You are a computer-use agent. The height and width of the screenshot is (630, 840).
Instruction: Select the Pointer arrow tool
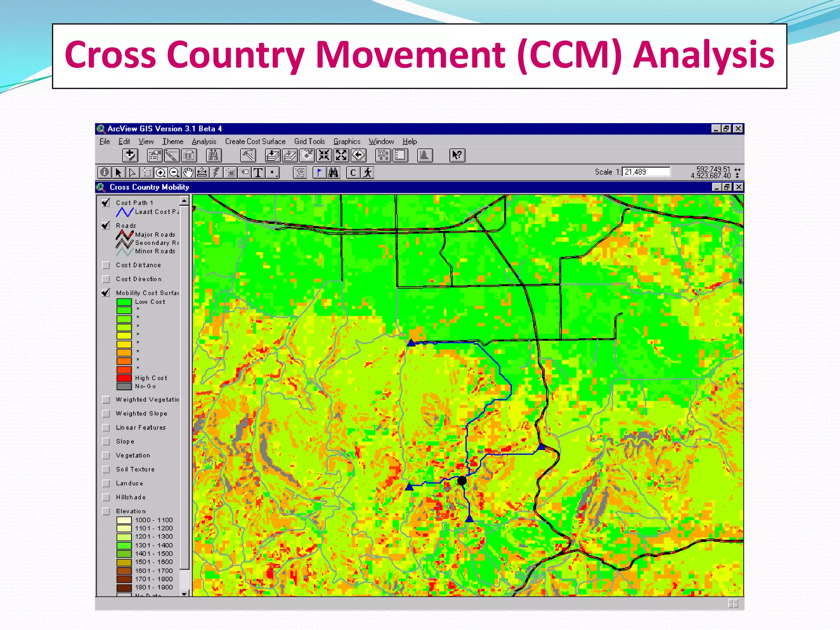(x=119, y=173)
